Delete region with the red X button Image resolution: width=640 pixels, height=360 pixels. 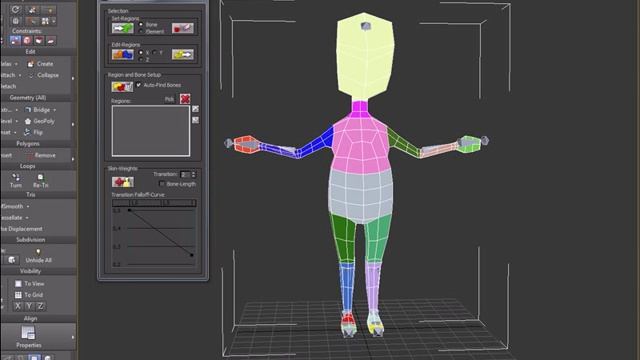185,99
